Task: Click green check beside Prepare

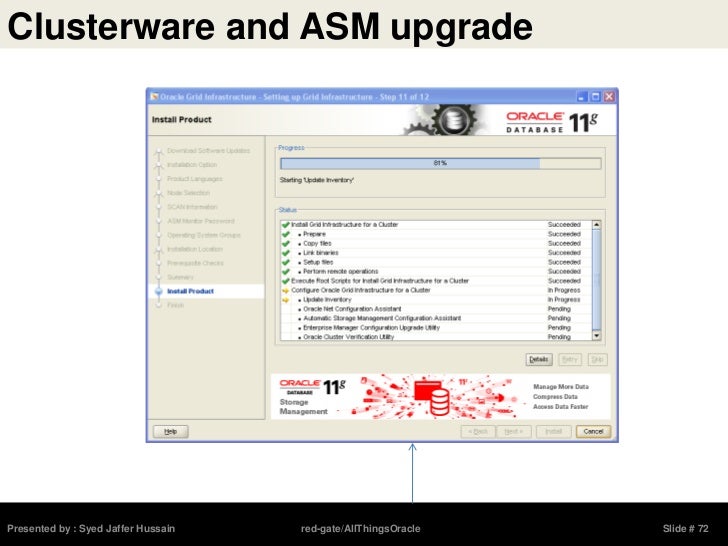Action: (286, 234)
